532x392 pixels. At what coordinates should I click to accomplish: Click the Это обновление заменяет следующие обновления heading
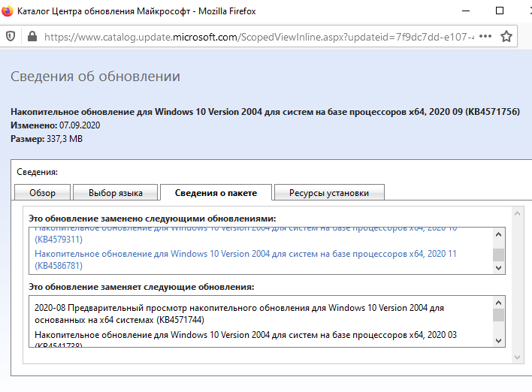tap(141, 287)
